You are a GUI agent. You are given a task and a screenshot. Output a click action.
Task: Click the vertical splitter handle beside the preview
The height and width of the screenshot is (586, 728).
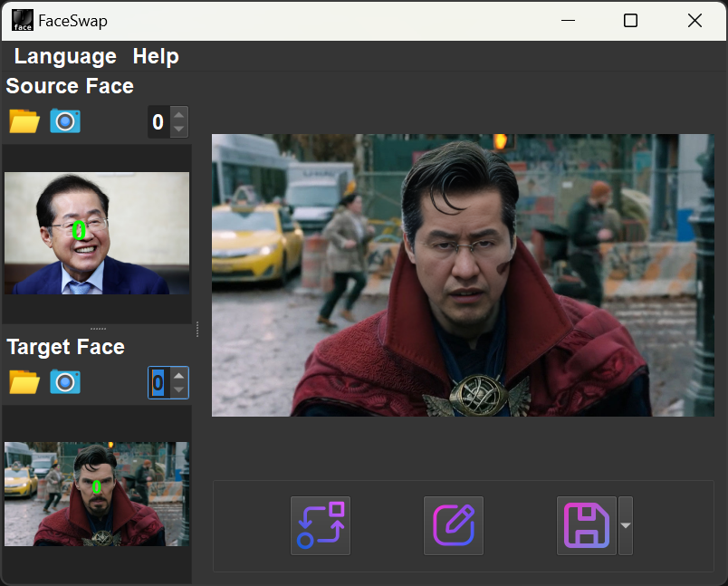[x=197, y=329]
